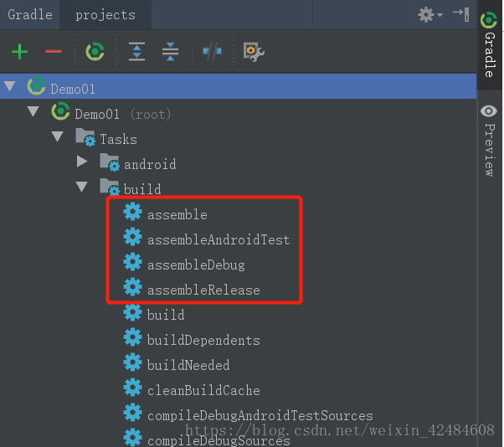Refresh all Gradle projects
The image size is (504, 447).
tap(95, 51)
